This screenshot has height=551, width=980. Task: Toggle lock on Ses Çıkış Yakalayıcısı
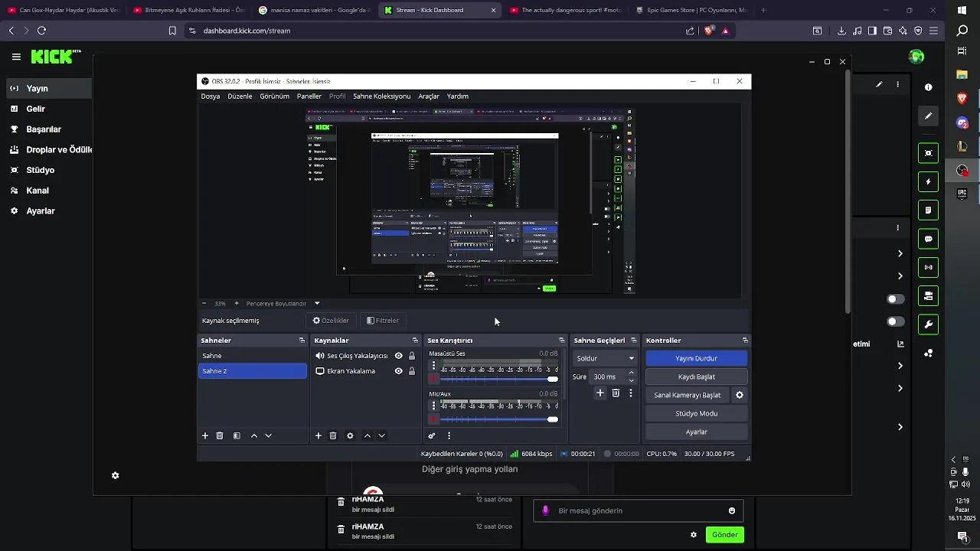[x=412, y=356]
